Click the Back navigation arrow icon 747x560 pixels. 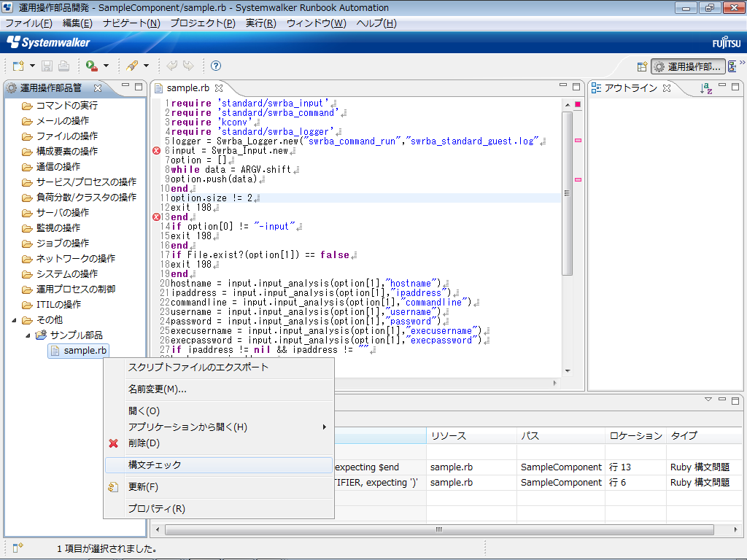tap(172, 66)
